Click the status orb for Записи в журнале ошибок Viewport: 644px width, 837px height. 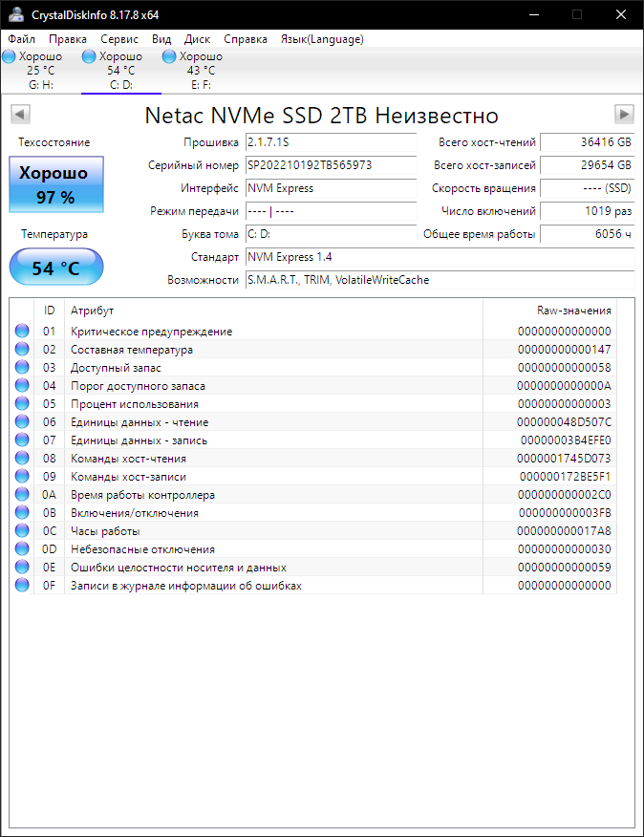pos(22,585)
